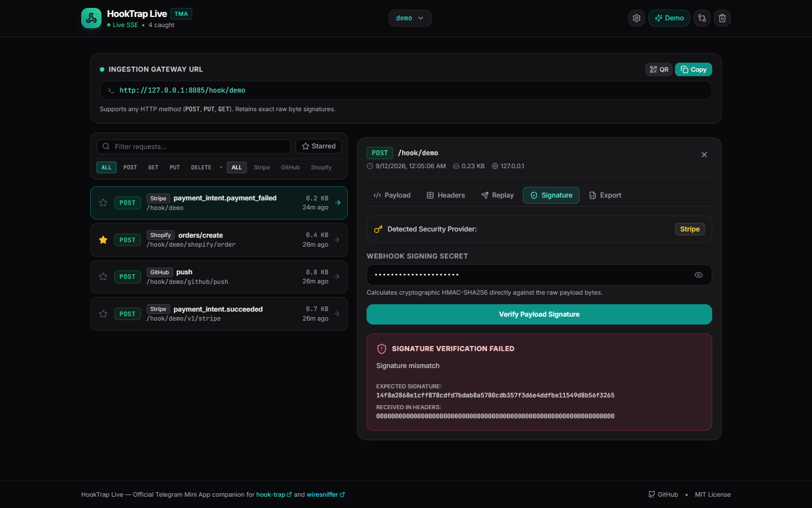Filter requests by DELETE method
This screenshot has width=812, height=508.
tap(201, 168)
